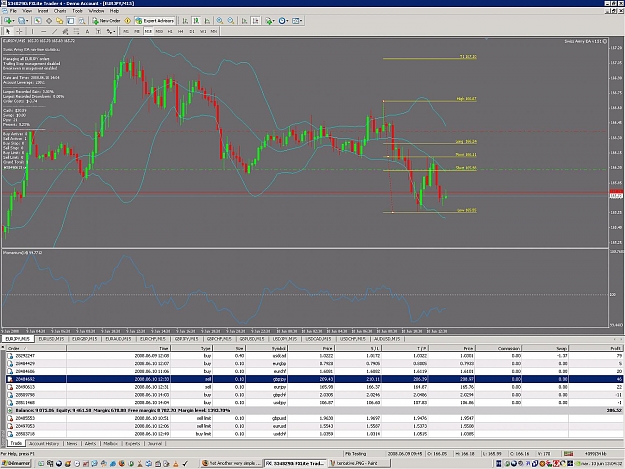Select the Text tool (A)
This screenshot has height=469, width=625.
click(x=87, y=31)
